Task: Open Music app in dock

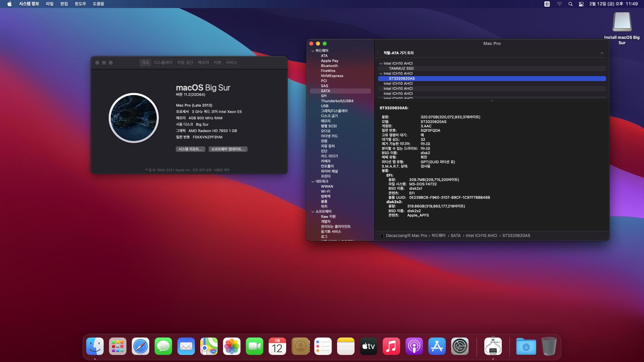Action: coord(391,346)
